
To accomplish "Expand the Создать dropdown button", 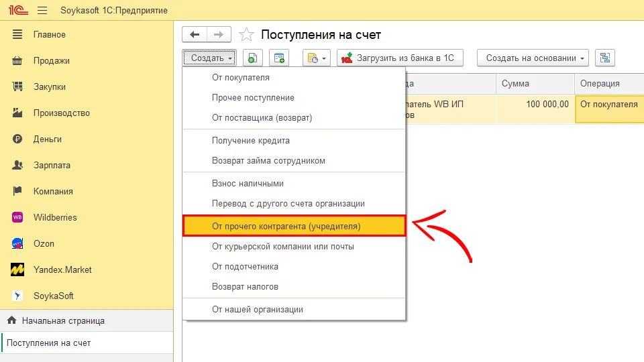I will [210, 58].
